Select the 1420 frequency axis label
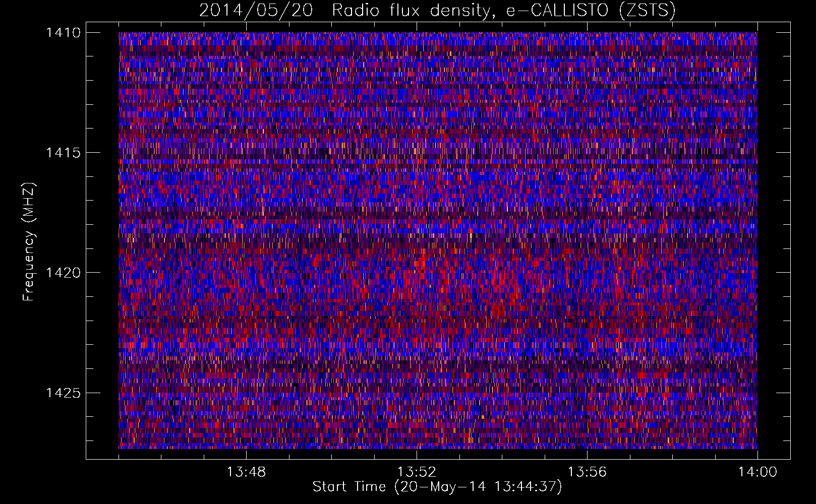 (63, 273)
